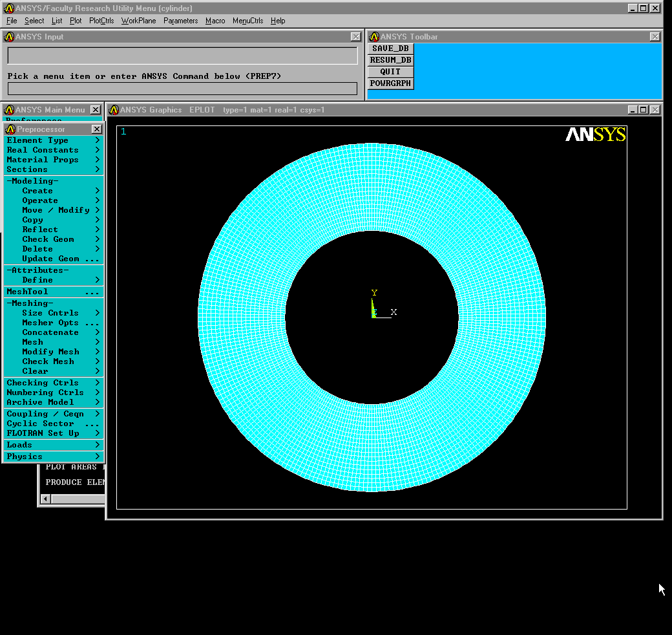Open the Select menu
Image resolution: width=672 pixels, height=635 pixels.
tap(34, 21)
